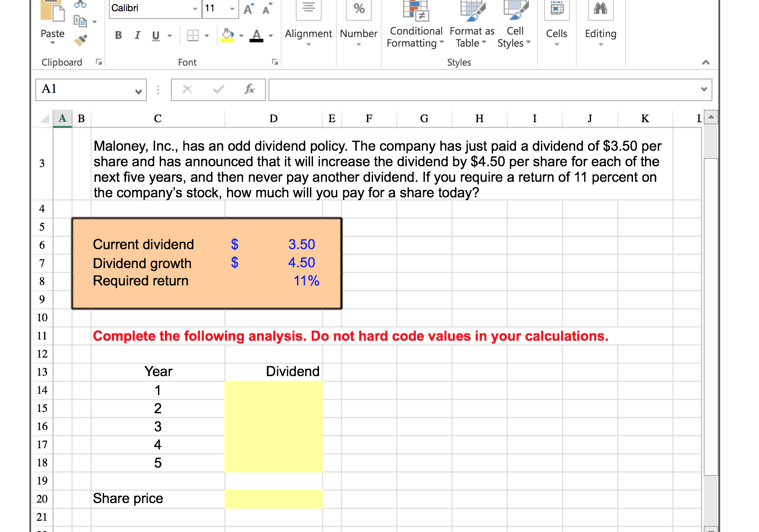Toggle Italic formatting
759x532 pixels.
click(x=137, y=35)
